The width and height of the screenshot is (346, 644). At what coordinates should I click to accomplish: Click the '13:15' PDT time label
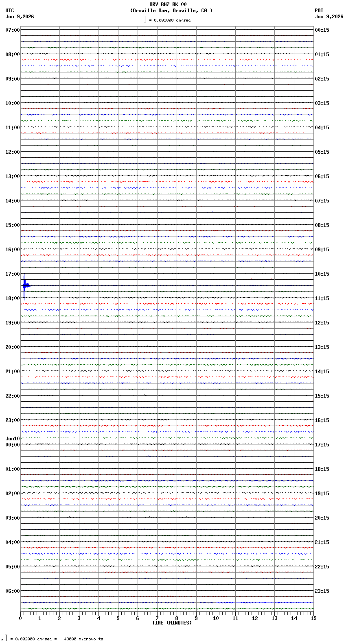click(322, 347)
